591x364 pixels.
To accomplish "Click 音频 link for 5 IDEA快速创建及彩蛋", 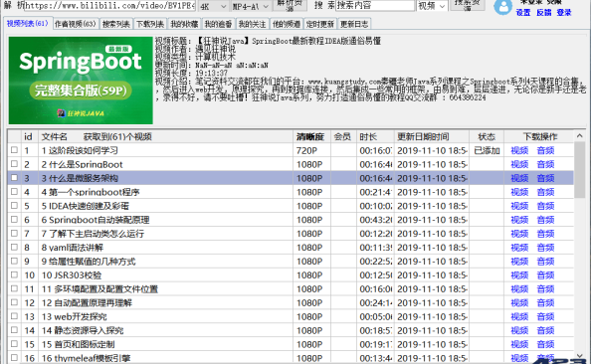I will click(545, 206).
